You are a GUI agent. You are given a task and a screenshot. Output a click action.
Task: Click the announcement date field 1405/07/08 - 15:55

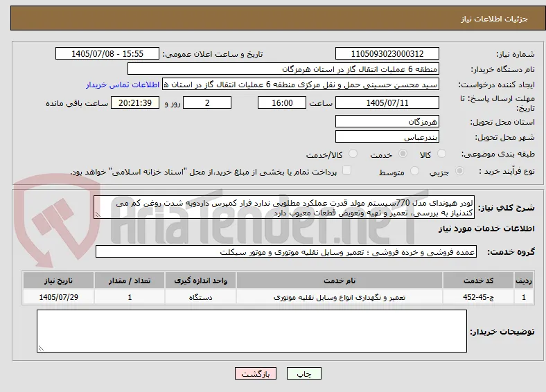[107, 53]
